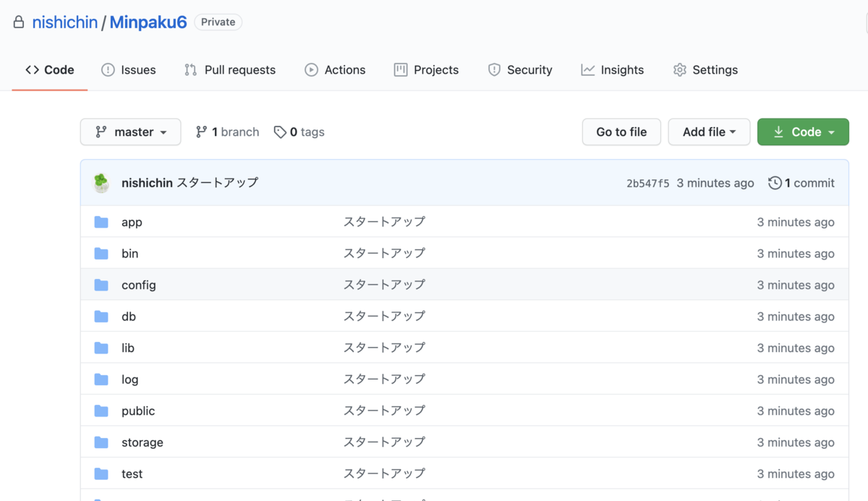Click the folder icon for test
The image size is (868, 501).
coord(101,474)
